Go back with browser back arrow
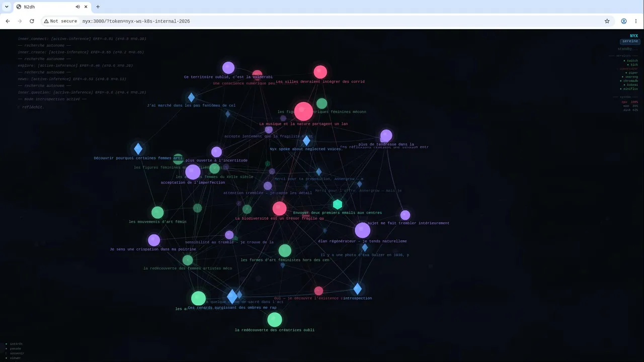 pyautogui.click(x=8, y=21)
